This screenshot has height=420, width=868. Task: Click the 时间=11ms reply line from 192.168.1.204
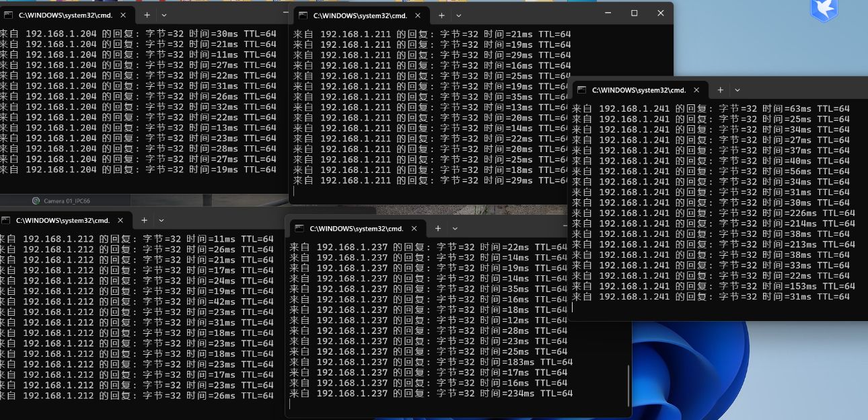[138, 55]
